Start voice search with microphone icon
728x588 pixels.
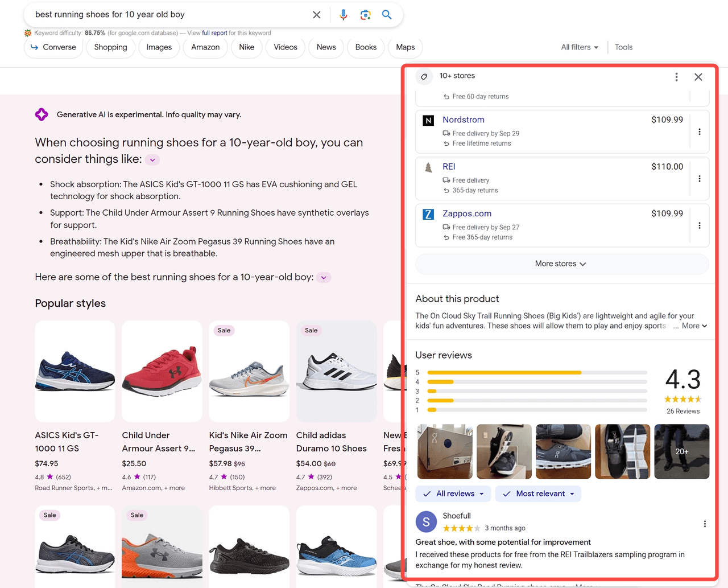[344, 15]
